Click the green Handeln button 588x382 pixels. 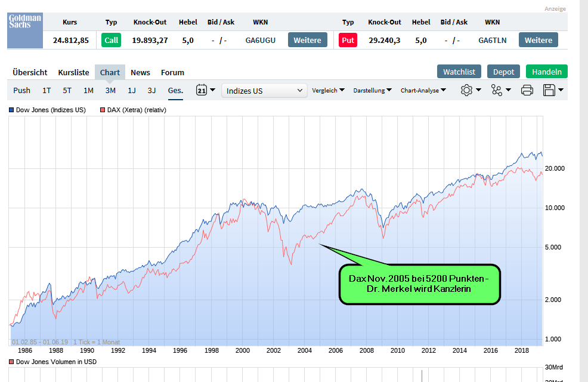pyautogui.click(x=547, y=72)
